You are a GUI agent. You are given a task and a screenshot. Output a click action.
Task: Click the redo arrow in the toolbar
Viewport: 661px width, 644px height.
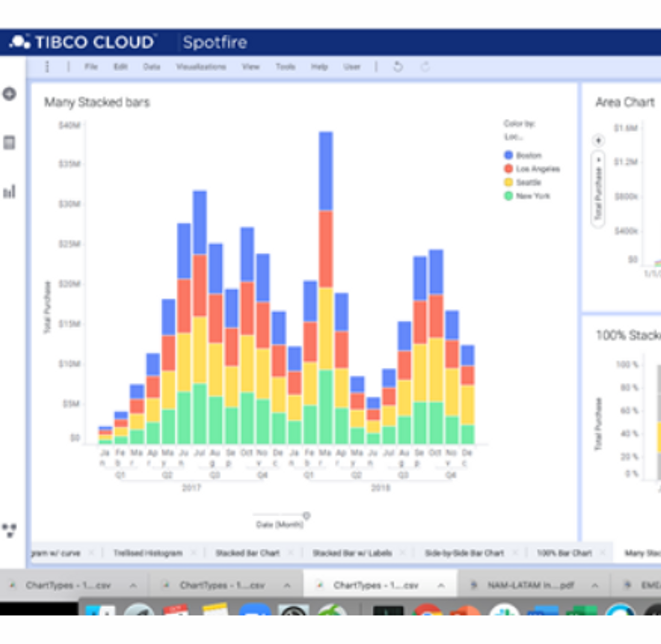coord(425,67)
